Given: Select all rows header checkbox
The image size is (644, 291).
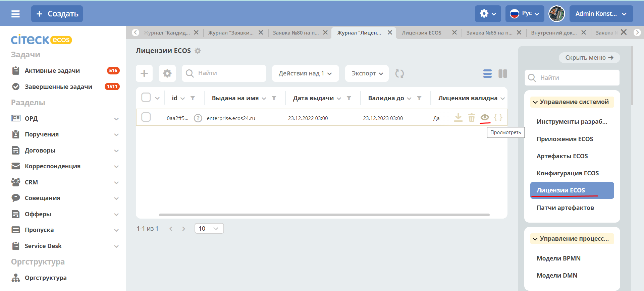Looking at the screenshot, I should point(146,98).
